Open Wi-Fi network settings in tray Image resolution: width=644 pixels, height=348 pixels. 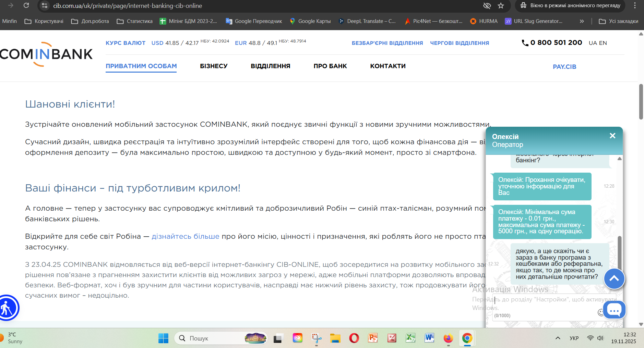click(x=590, y=338)
